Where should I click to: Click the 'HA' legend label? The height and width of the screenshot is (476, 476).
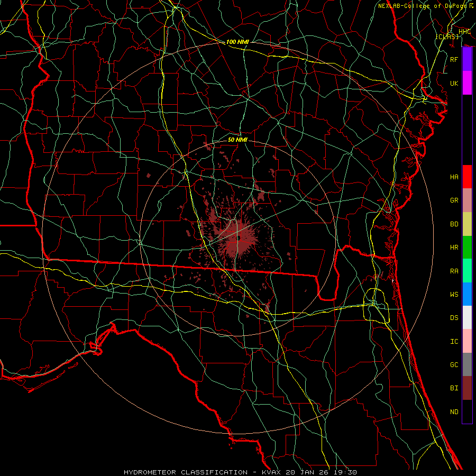pyautogui.click(x=454, y=177)
